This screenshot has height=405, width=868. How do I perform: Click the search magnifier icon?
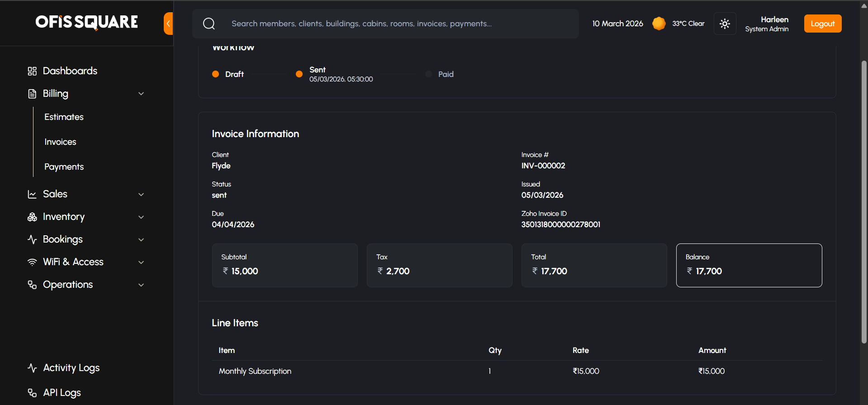pyautogui.click(x=209, y=24)
